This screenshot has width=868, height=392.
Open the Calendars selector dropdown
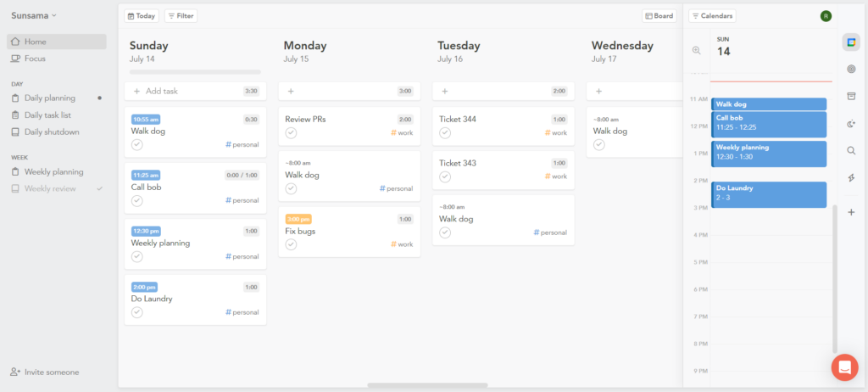[712, 15]
